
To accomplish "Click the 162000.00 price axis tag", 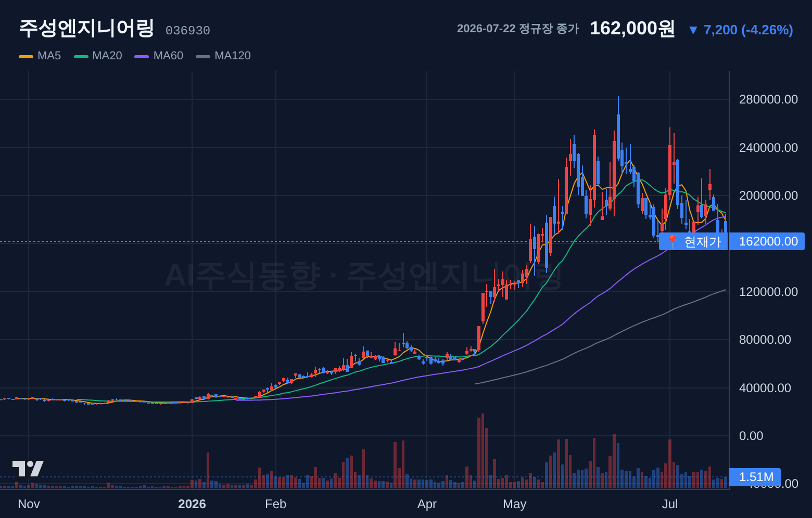I will 767,241.
